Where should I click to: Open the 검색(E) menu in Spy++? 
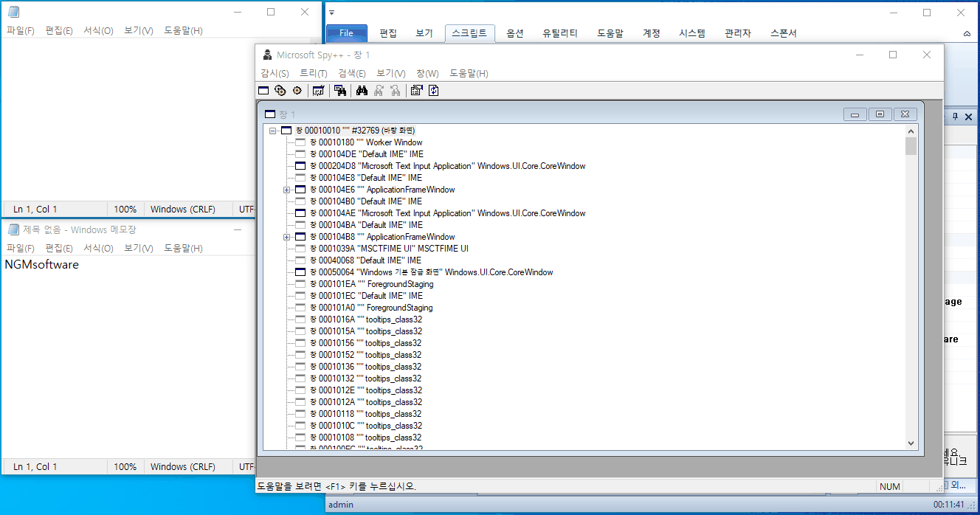352,73
